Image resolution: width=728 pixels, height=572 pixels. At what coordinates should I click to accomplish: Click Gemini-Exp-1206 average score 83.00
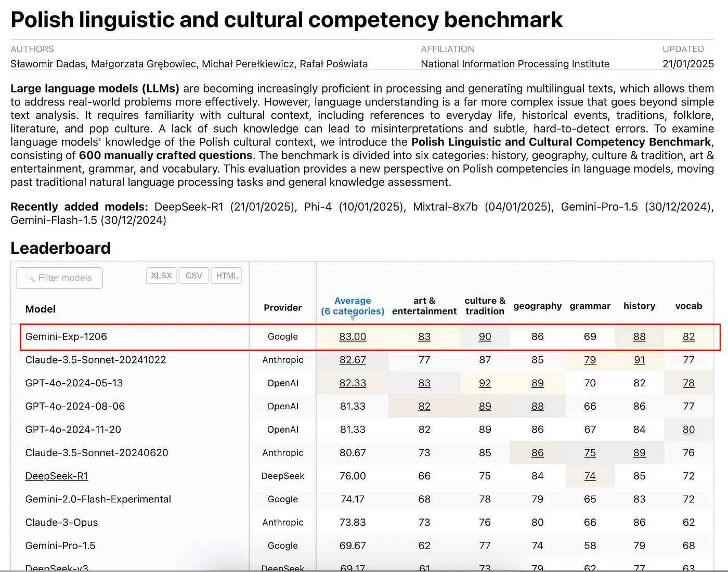coord(353,336)
